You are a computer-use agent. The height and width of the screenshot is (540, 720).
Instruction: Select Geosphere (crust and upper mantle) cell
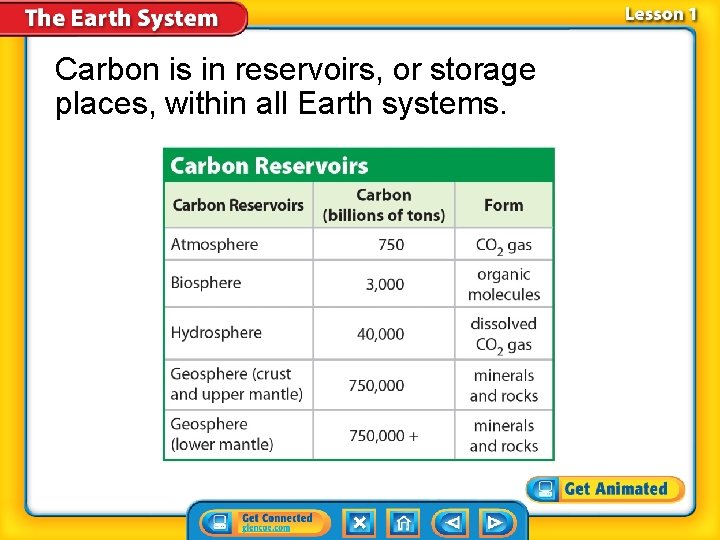point(238,384)
